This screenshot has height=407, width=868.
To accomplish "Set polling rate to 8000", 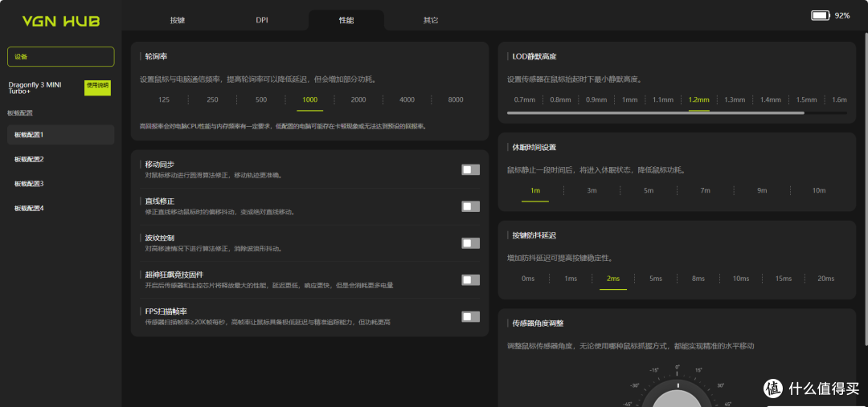I will pos(456,100).
